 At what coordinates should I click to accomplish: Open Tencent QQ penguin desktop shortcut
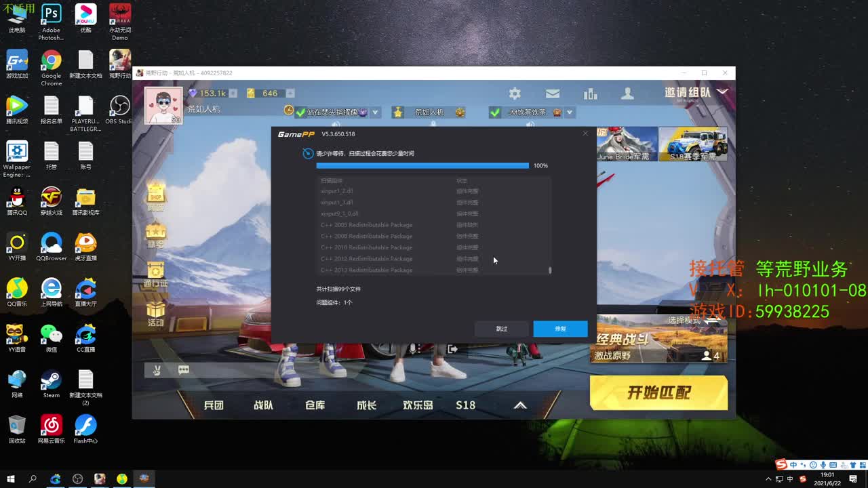click(17, 201)
